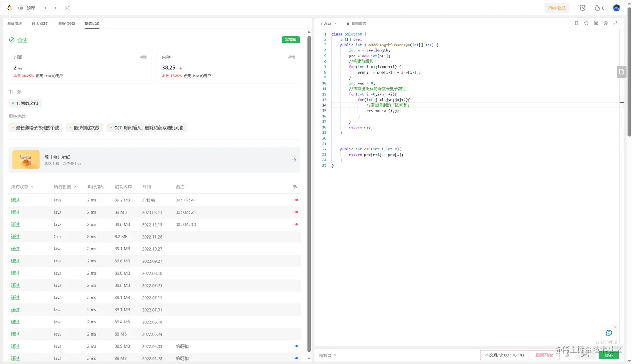Viewport: 632px width, 364px height.
Task: Click the green 提交 submit button
Action: 609,355
